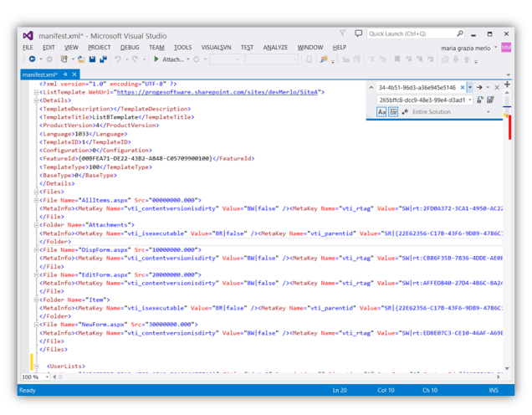Image resolution: width=532 pixels, height=415 pixels.
Task: Close the Find and Replace panel
Action: tap(497, 88)
